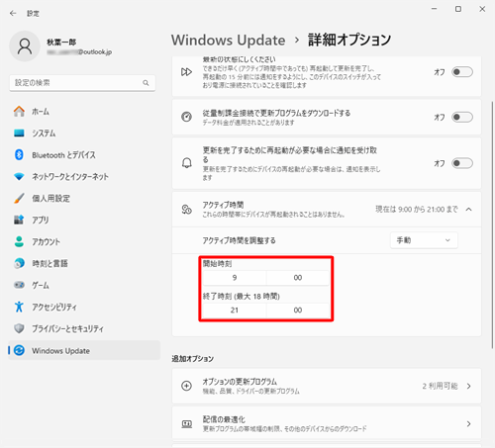
Task: Toggle the get-up-to-date restart switch
Action: pos(462,72)
